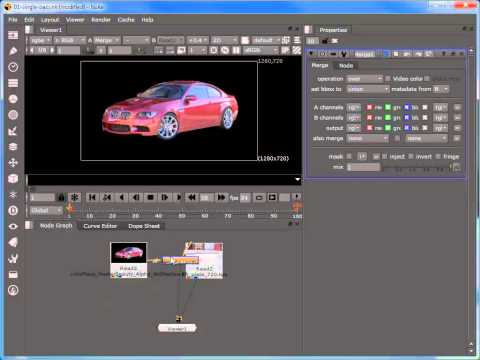The height and width of the screenshot is (360, 480).
Task: Toggle red checkbox in A channels row
Action: tap(369, 107)
